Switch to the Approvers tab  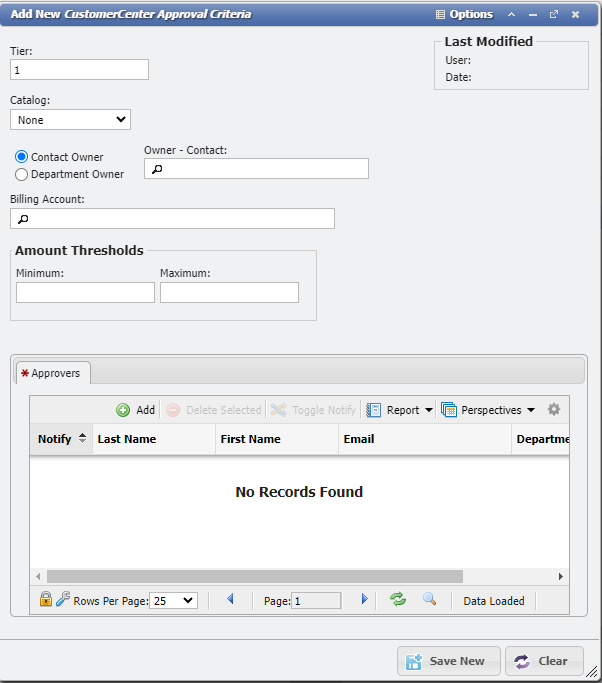click(x=54, y=373)
